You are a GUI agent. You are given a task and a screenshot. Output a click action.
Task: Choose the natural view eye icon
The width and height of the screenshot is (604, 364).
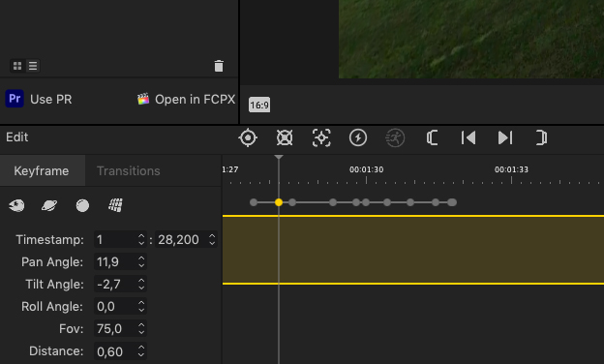click(x=16, y=205)
